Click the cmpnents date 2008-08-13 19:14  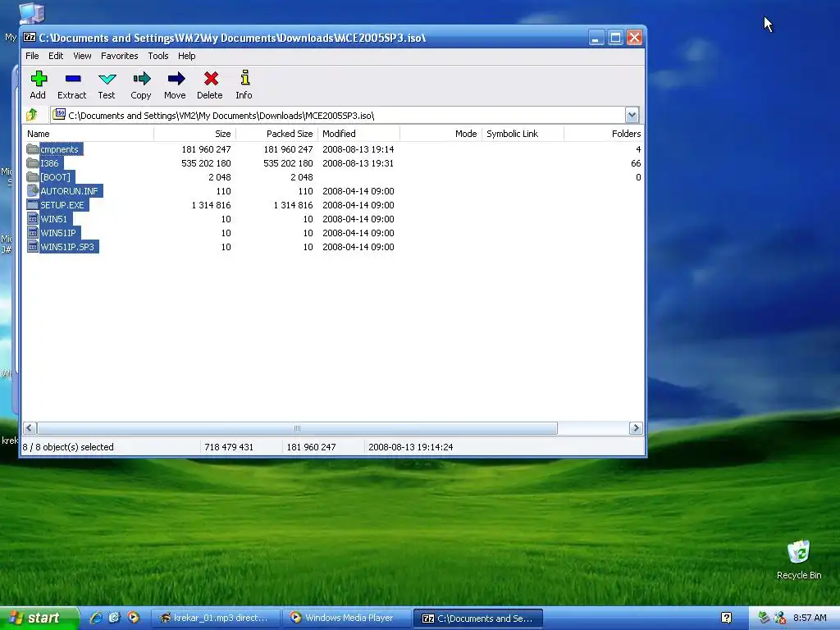(358, 149)
